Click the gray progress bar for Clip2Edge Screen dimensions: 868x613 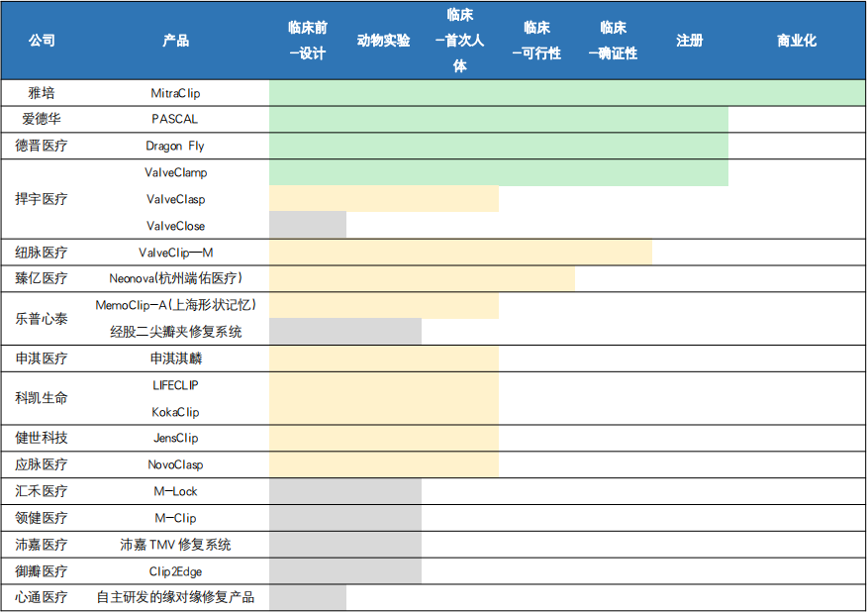[x=345, y=571]
